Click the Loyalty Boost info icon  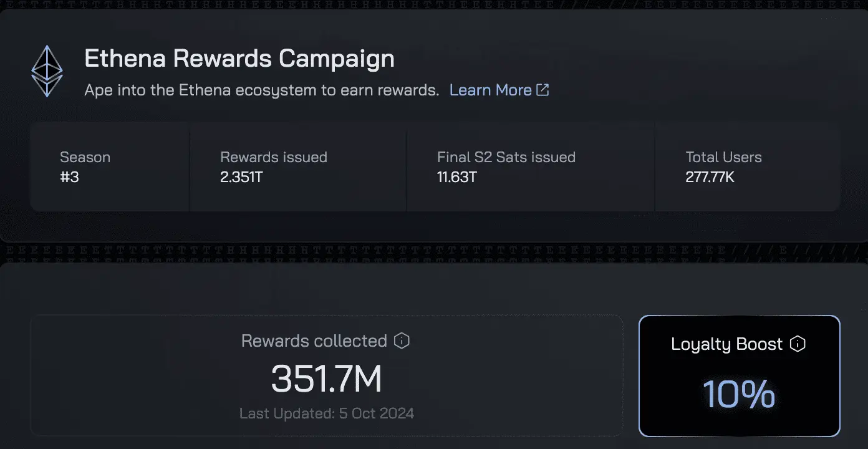(798, 344)
